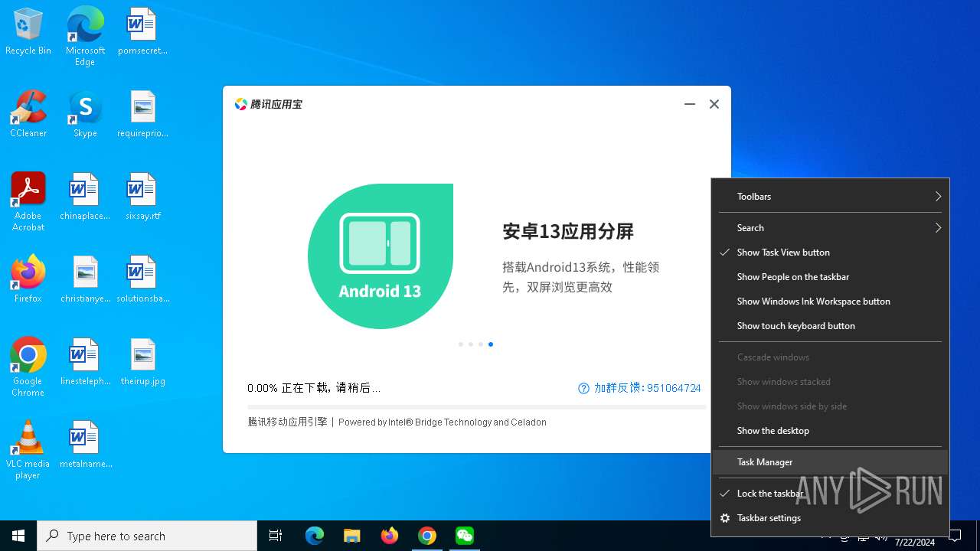This screenshot has width=980, height=551.
Task: Open Taskbar settings
Action: tap(830, 518)
